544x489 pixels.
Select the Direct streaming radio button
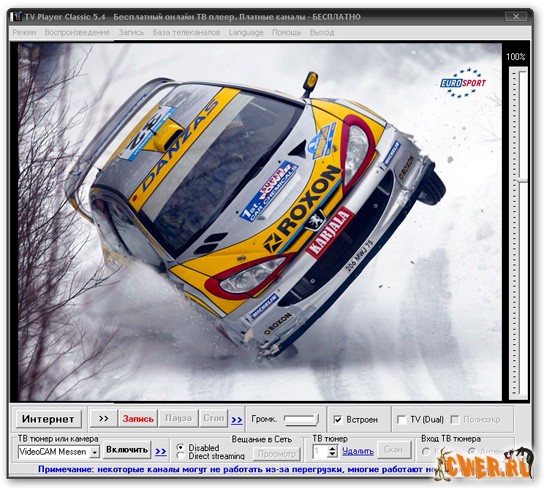pos(180,455)
